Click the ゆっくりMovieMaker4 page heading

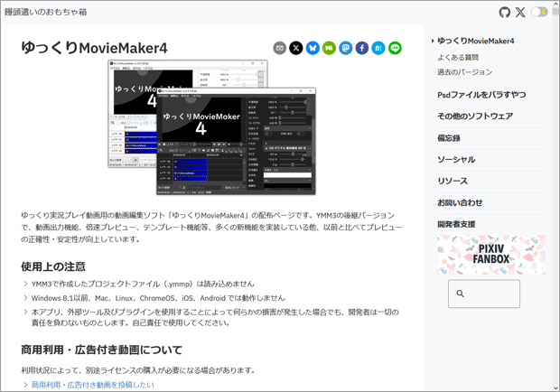(x=94, y=48)
